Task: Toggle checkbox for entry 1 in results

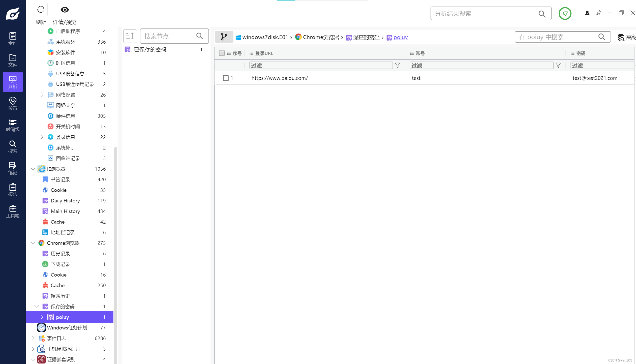Action: click(226, 78)
